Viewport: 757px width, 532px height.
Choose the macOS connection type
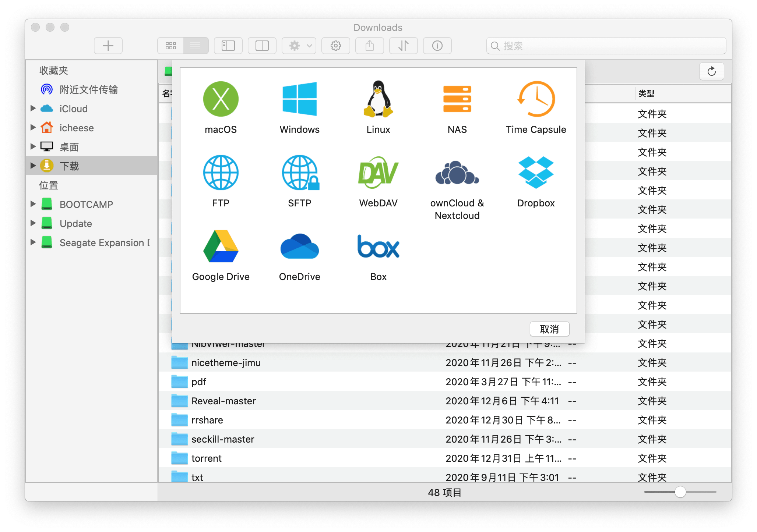[221, 99]
